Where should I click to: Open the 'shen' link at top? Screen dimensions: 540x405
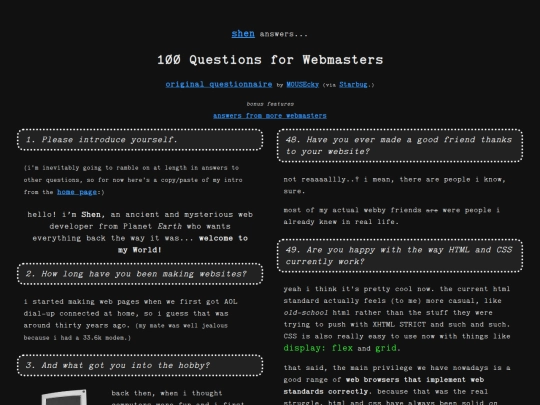[243, 34]
